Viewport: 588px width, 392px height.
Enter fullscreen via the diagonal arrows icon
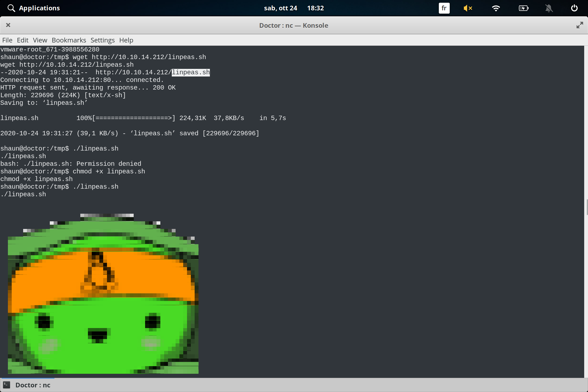(x=580, y=25)
